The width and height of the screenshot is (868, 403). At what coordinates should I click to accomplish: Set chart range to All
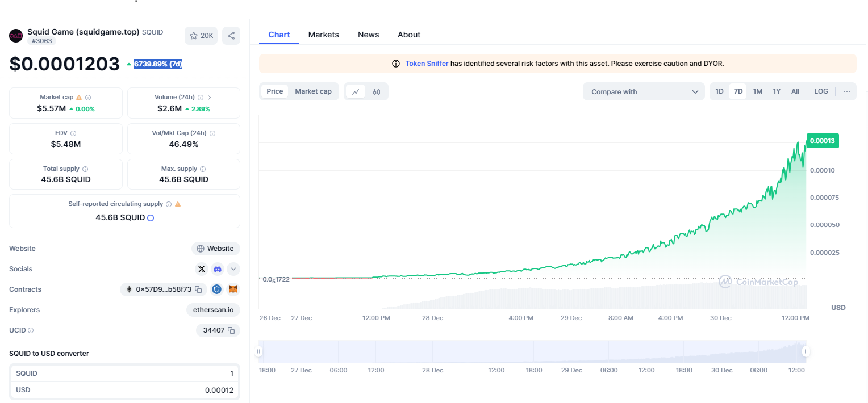point(795,91)
